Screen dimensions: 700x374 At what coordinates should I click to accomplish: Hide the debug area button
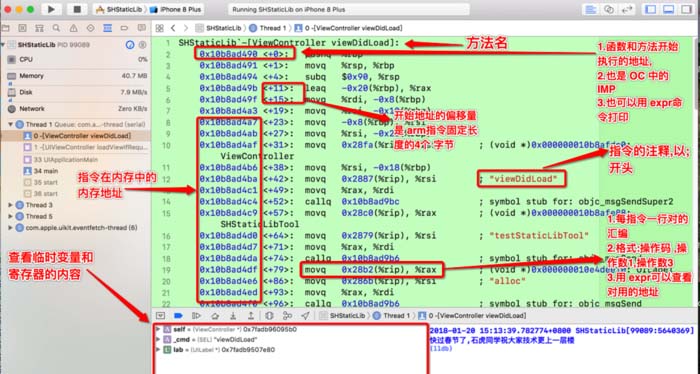click(160, 316)
